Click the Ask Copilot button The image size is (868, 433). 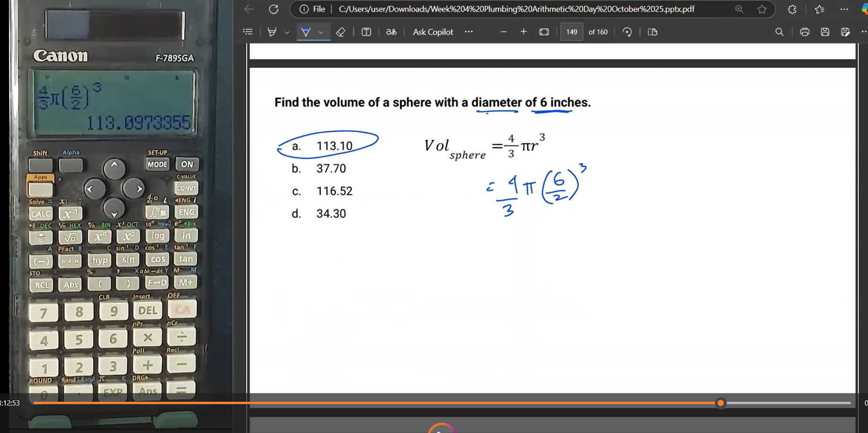pos(432,32)
